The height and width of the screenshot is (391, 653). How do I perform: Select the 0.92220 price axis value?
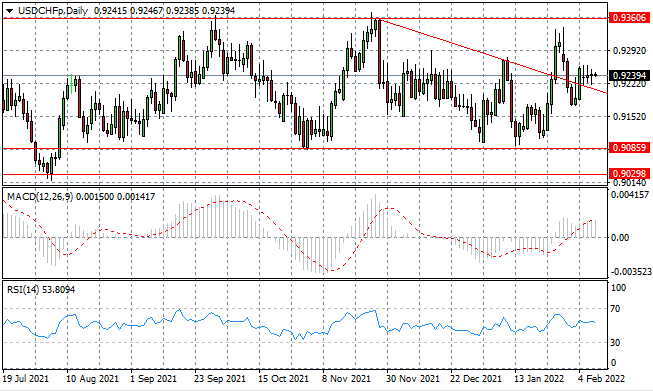(x=630, y=84)
